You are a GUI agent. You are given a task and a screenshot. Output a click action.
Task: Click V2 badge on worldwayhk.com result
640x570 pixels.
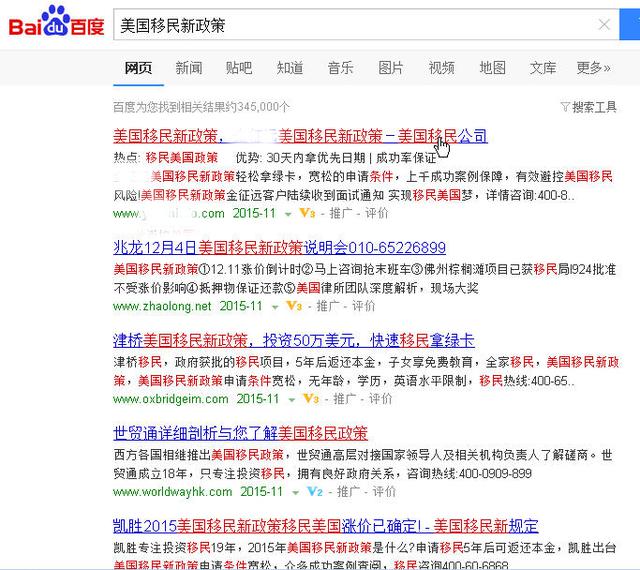click(x=315, y=491)
